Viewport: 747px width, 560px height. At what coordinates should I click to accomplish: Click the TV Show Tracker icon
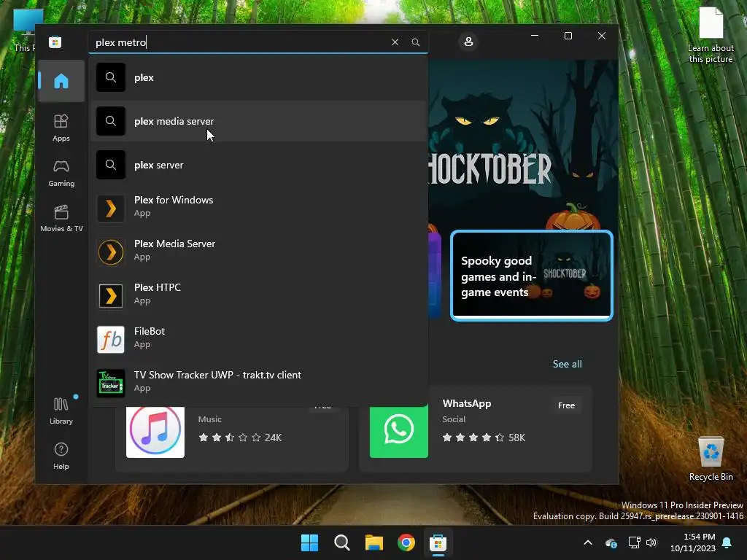coord(111,384)
